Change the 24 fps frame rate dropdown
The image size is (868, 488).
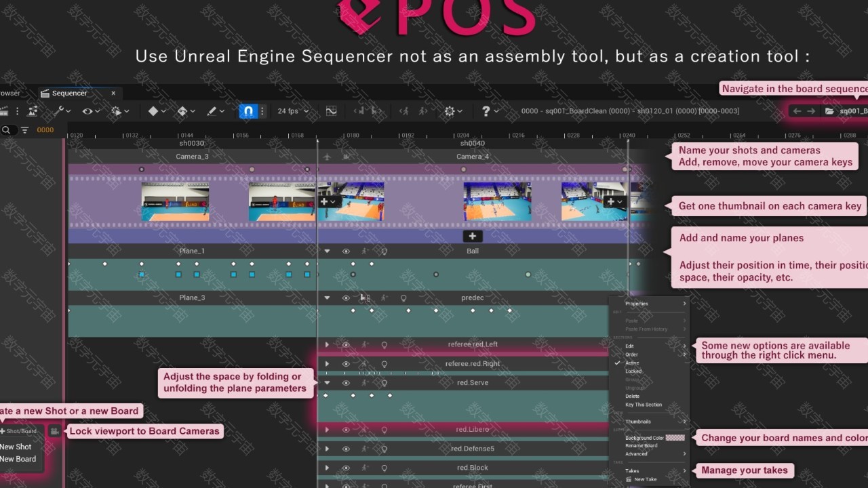pyautogui.click(x=293, y=111)
